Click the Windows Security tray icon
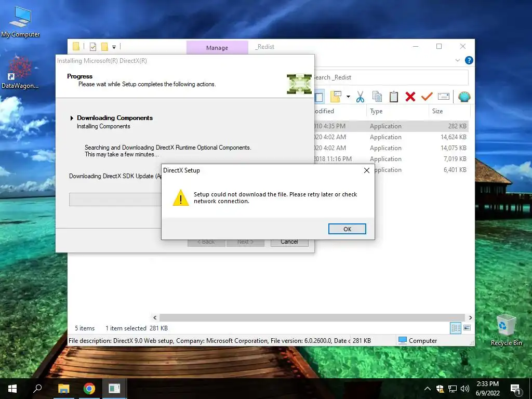Image resolution: width=532 pixels, height=399 pixels. tap(440, 389)
